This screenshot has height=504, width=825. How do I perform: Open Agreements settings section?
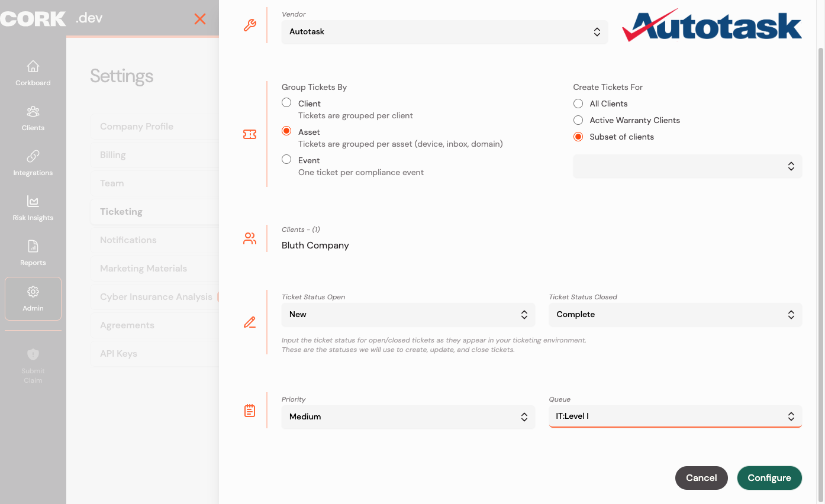154,325
